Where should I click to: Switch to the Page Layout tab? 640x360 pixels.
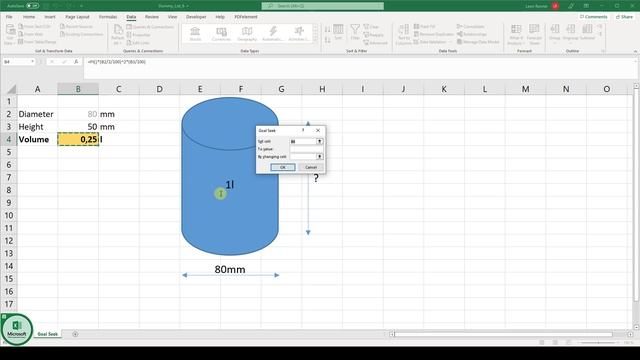coord(77,17)
